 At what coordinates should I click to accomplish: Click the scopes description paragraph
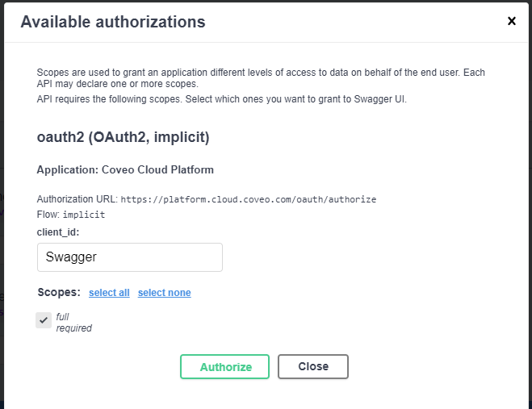tap(261, 78)
